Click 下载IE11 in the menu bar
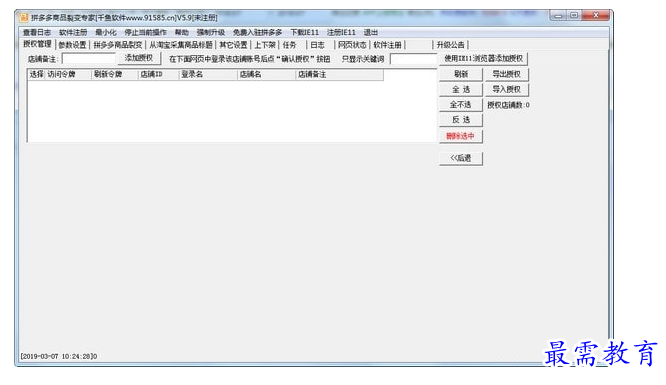 [x=304, y=32]
